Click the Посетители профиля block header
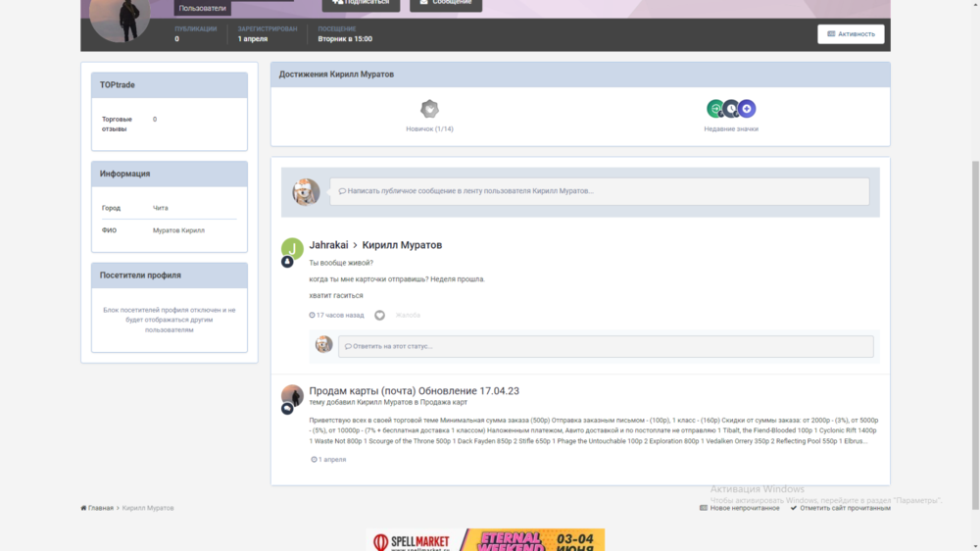 coord(170,275)
